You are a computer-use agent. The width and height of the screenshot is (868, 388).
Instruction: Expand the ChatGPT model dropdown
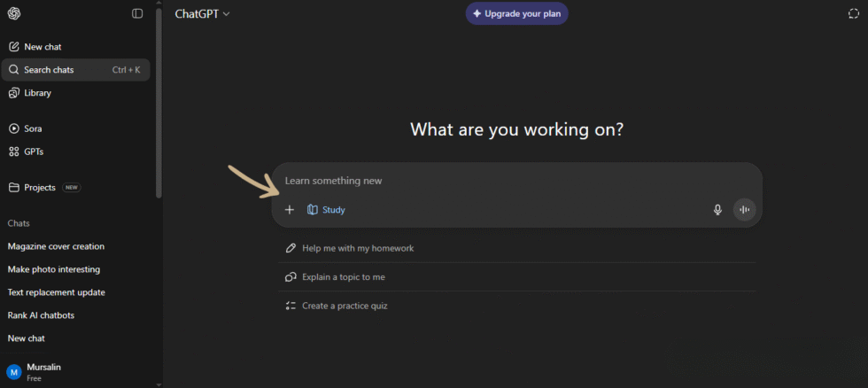(203, 13)
